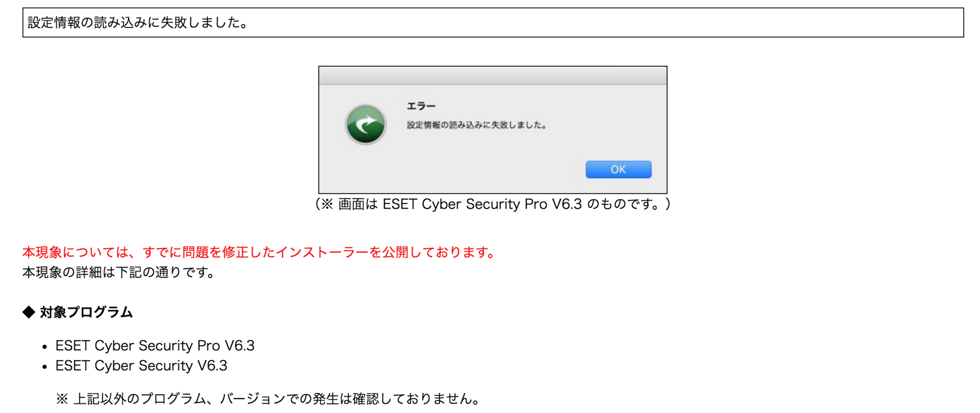Click the green ESET arrow icon
Image resolution: width=980 pixels, height=413 pixels.
click(366, 124)
